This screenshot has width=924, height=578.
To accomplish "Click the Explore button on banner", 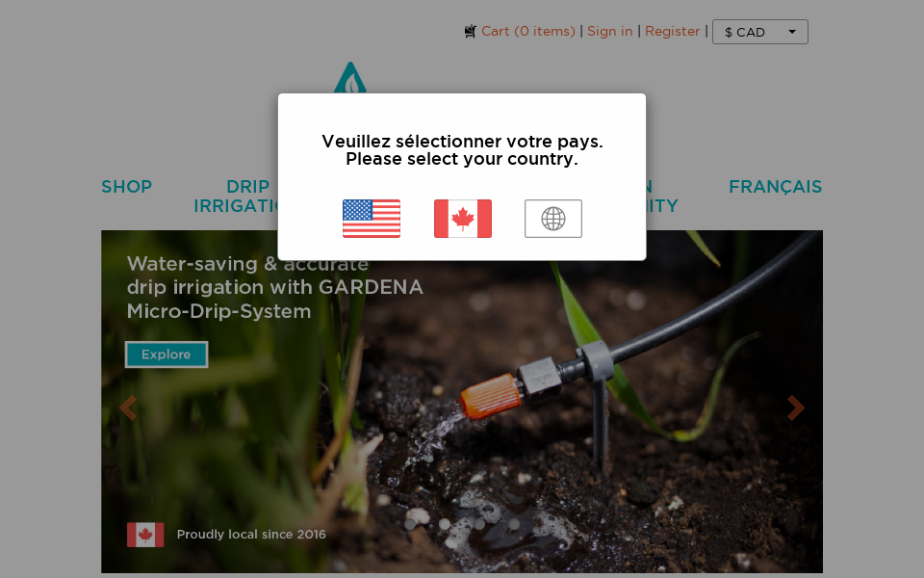I will (x=167, y=355).
